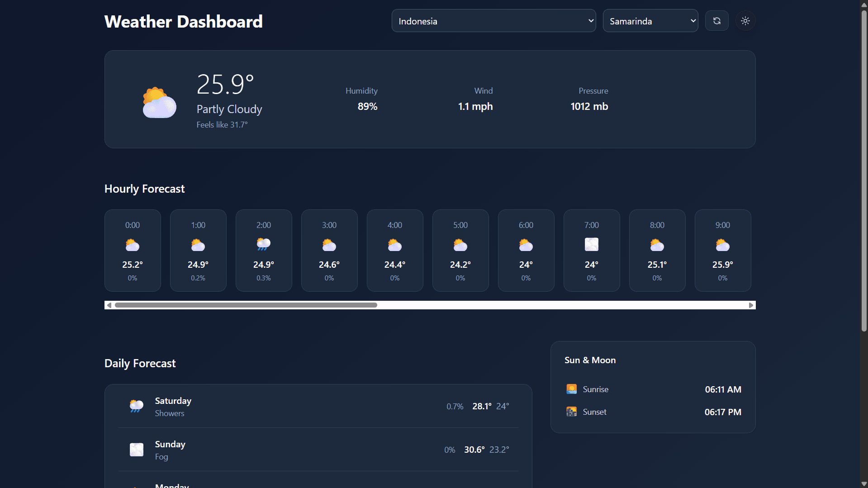Click the Hourly Forecast heading

(144, 189)
